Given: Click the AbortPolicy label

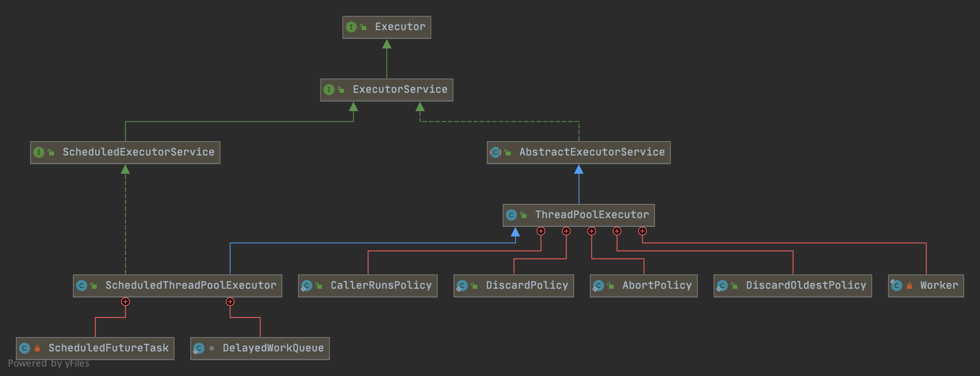Looking at the screenshot, I should tap(657, 286).
